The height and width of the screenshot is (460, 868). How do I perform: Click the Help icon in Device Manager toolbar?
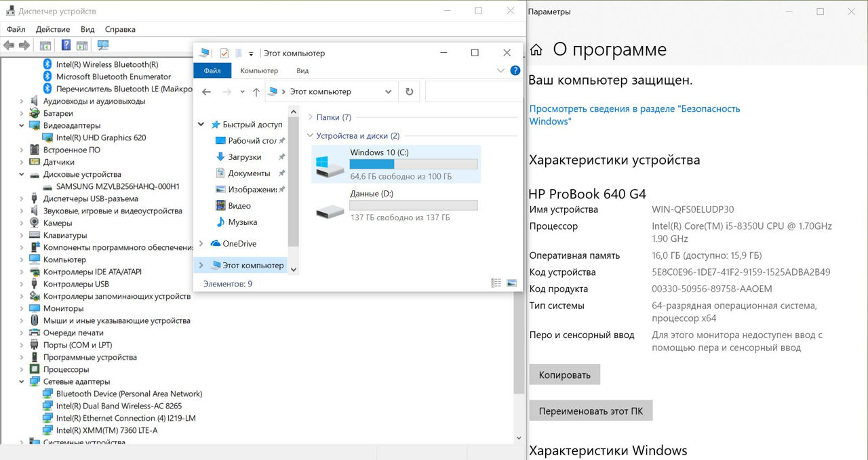[x=66, y=45]
